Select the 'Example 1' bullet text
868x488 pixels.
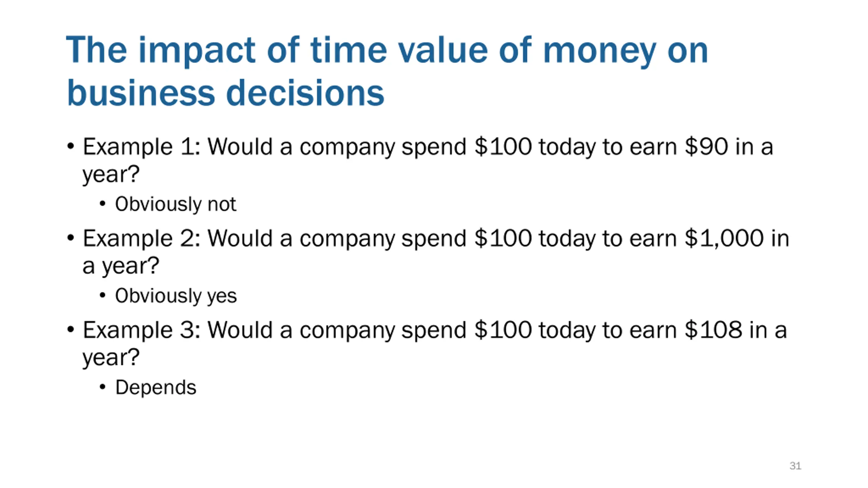[428, 160]
